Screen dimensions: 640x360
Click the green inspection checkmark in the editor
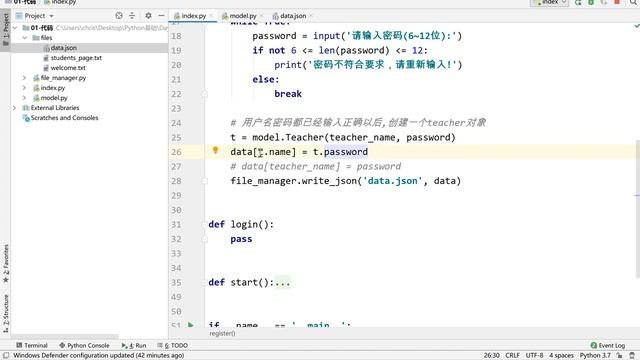(x=636, y=26)
